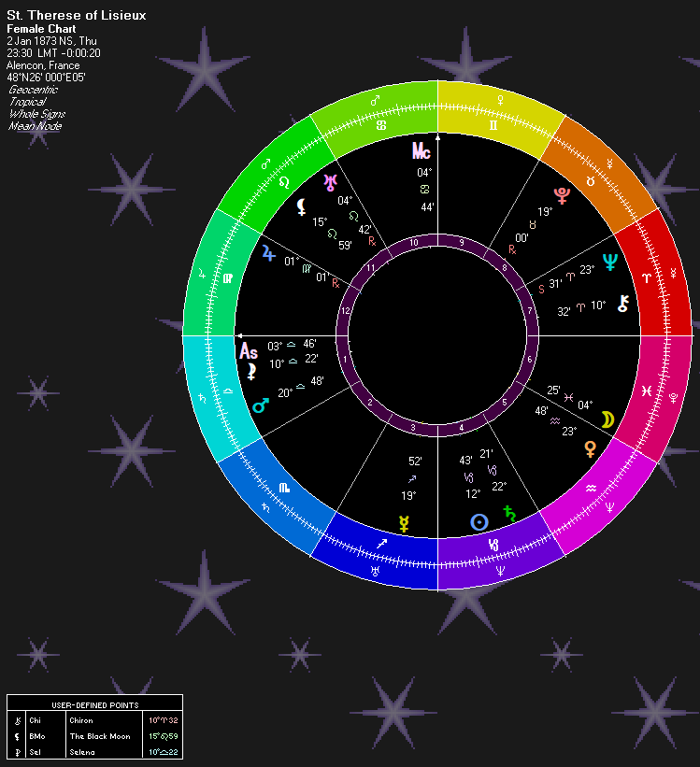Viewport: 700px width, 767px height.
Task: Click the cyan Mars glyph in Libra
Action: [261, 405]
